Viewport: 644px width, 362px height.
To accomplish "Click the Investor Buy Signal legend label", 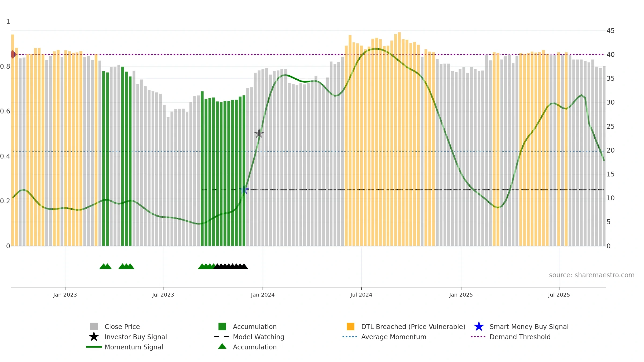I will coord(136,337).
